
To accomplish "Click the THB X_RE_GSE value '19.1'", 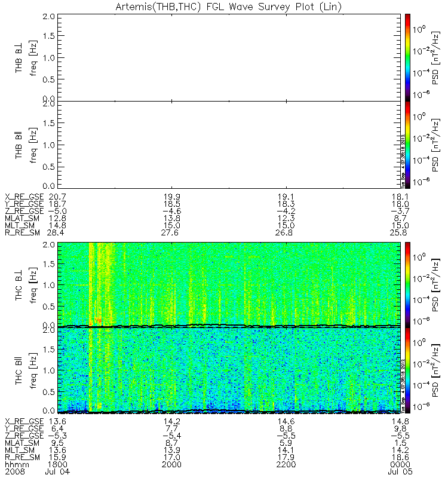I will [286, 197].
